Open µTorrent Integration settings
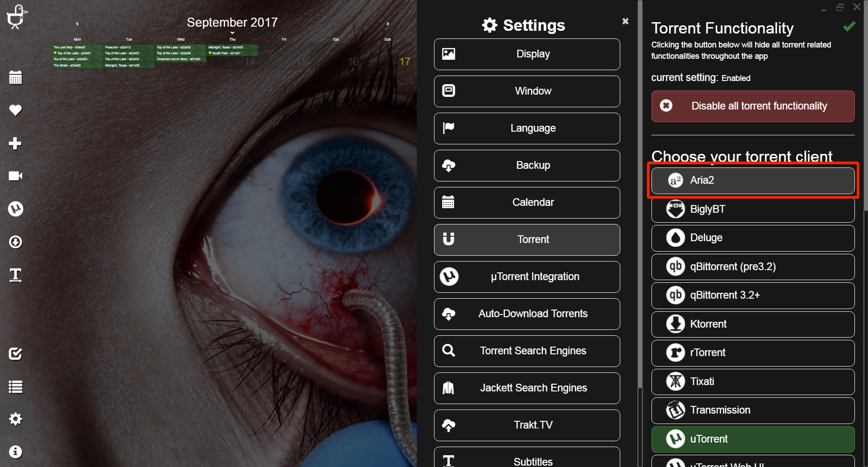The image size is (868, 467). 527,277
